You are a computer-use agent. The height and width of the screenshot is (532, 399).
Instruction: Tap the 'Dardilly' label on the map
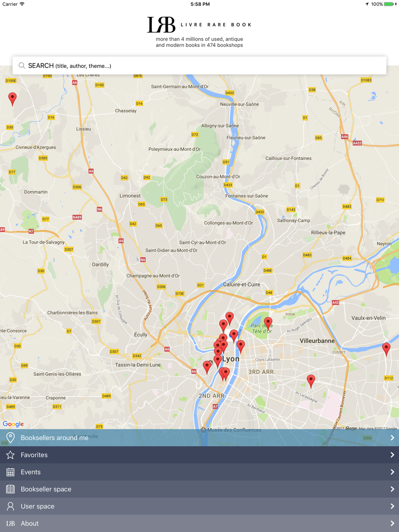pyautogui.click(x=101, y=264)
